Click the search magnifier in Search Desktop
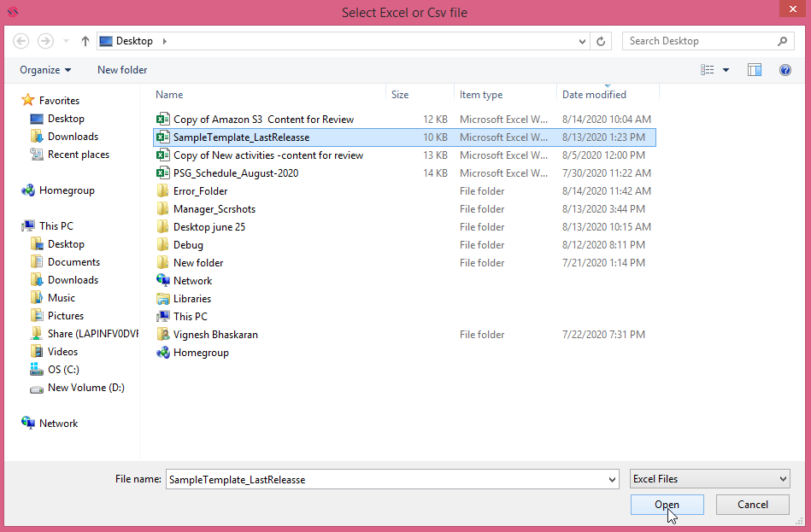The width and height of the screenshot is (811, 532). coord(782,40)
